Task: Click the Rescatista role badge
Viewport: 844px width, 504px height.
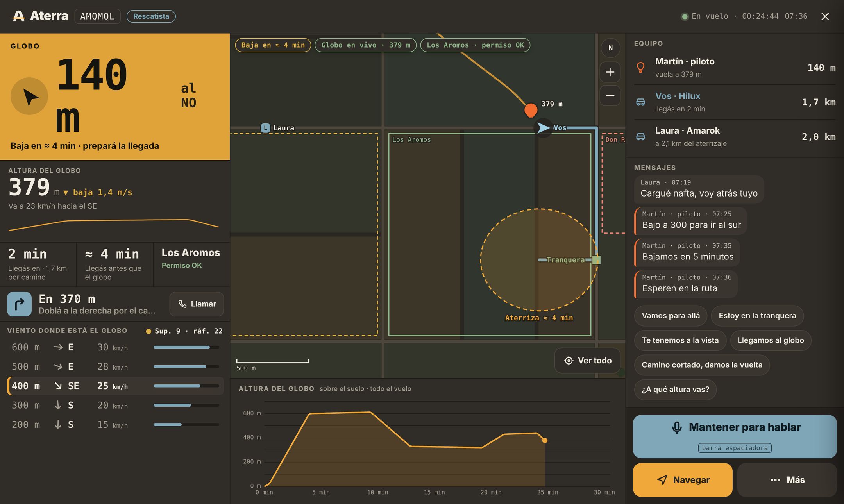Action: (x=151, y=16)
